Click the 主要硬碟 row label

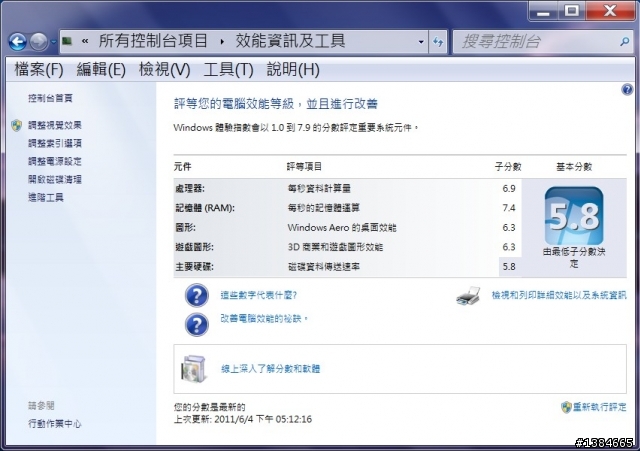coord(194,267)
